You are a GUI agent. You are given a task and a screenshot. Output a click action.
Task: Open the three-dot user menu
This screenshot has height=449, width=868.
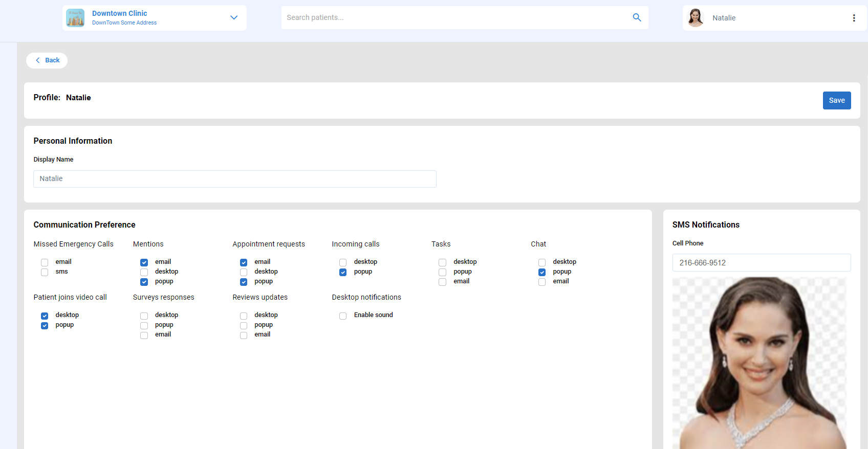coord(854,18)
